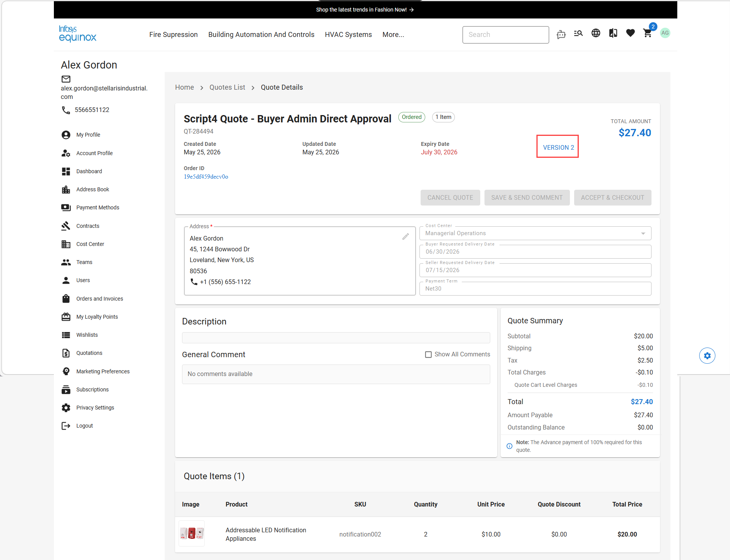Go to Home in the breadcrumb
This screenshot has width=730, height=560.
pyautogui.click(x=184, y=87)
